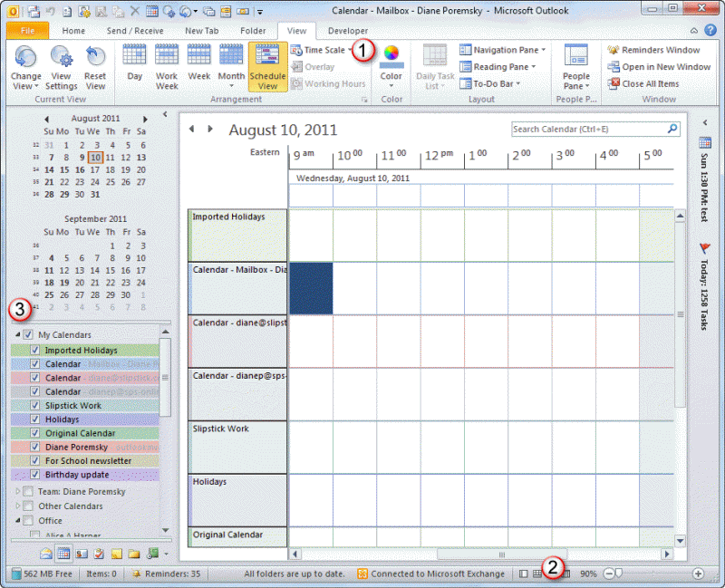Open the Change View menu
This screenshot has height=588, width=725.
[x=25, y=67]
